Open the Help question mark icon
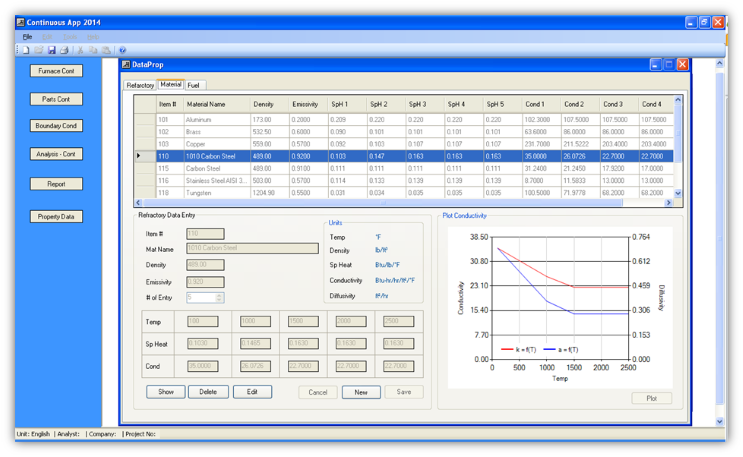 [123, 50]
